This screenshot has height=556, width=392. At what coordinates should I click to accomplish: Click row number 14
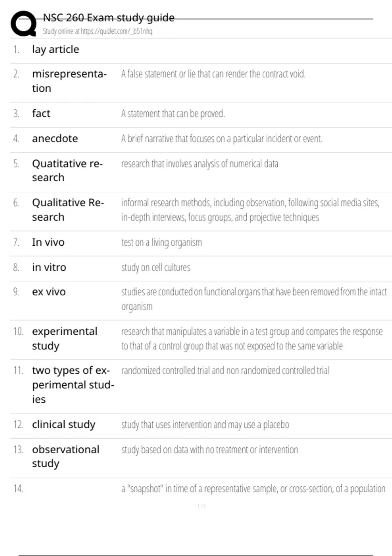pos(18,489)
